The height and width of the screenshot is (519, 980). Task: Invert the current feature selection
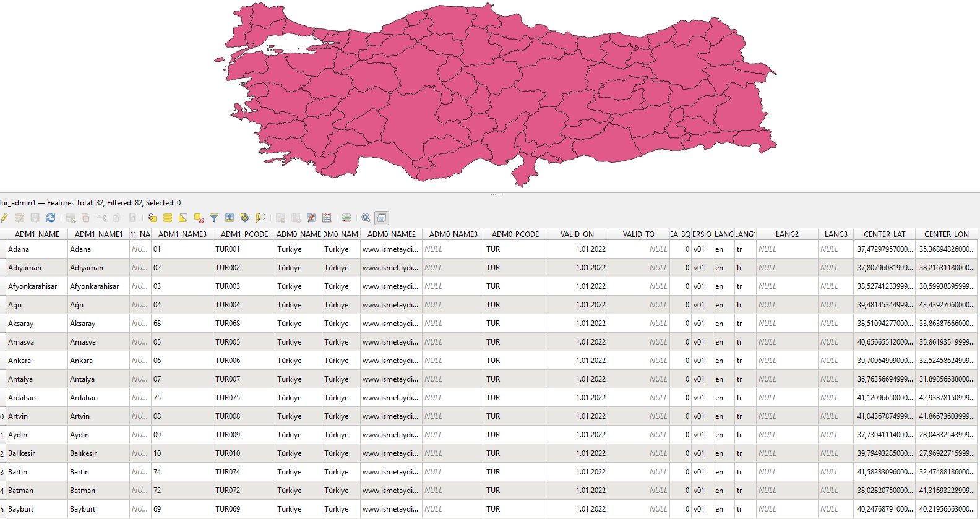coord(183,218)
